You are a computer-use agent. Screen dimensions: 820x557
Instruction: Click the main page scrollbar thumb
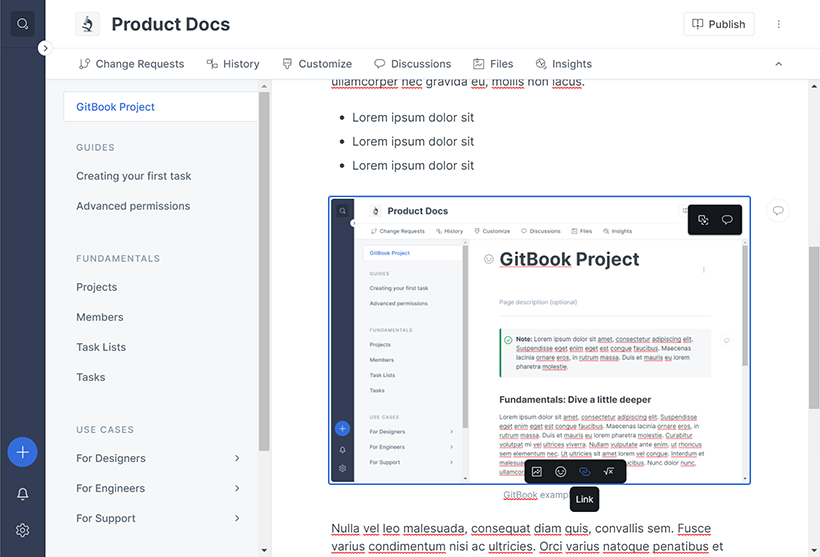tap(814, 327)
